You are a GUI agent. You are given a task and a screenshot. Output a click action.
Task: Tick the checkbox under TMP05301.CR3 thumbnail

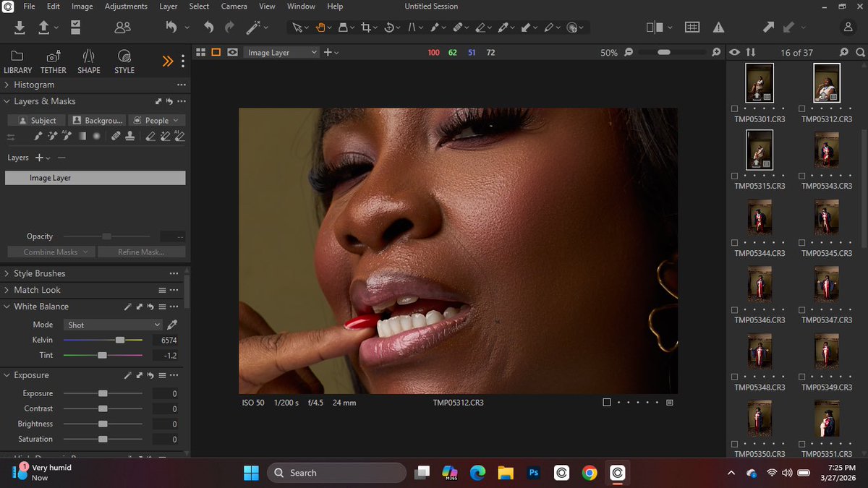735,110
